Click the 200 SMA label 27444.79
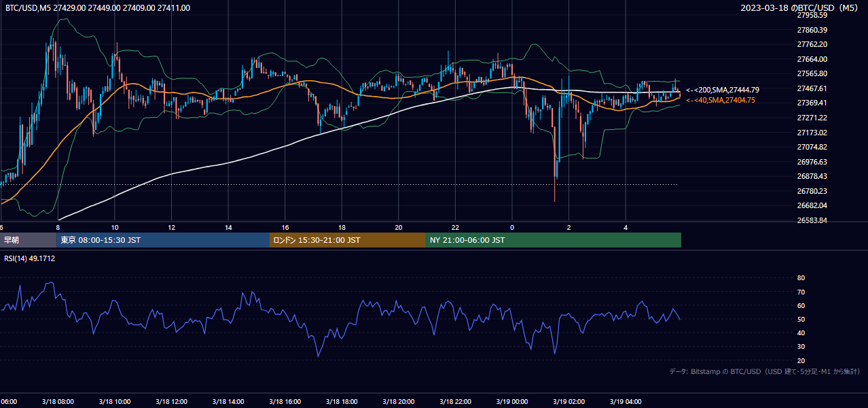 coord(723,90)
